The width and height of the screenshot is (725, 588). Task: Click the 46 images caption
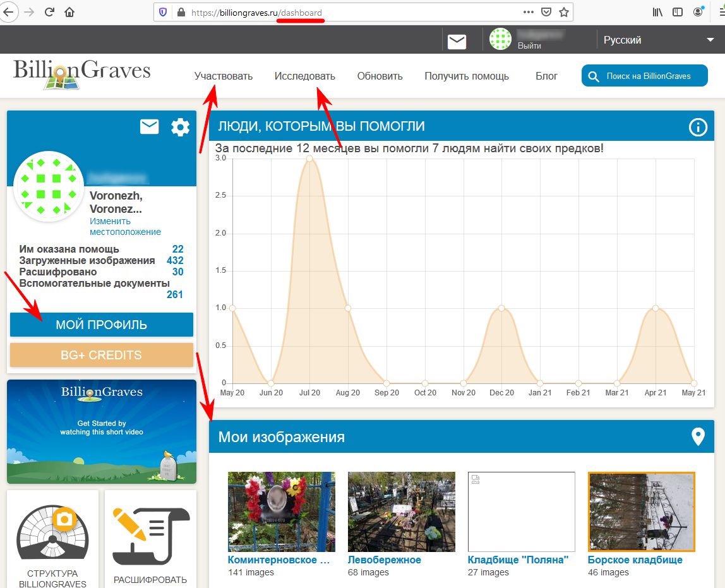[x=609, y=572]
